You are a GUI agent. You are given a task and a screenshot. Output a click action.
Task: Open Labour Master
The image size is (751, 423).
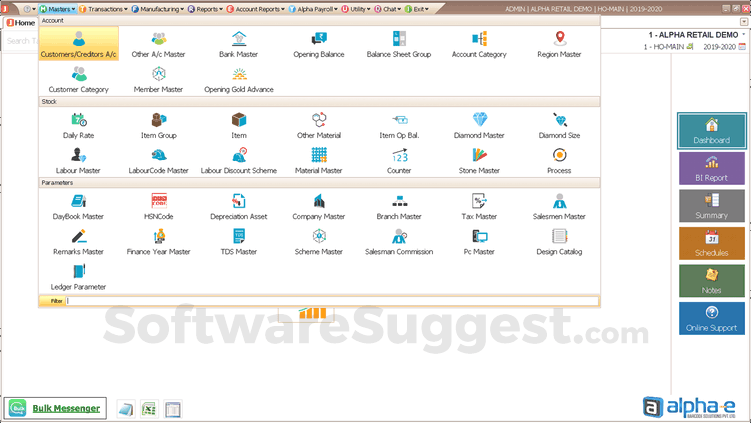(78, 161)
